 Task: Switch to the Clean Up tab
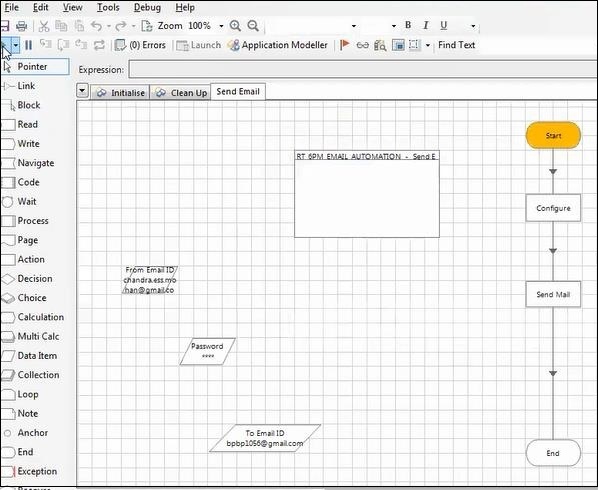pos(182,93)
